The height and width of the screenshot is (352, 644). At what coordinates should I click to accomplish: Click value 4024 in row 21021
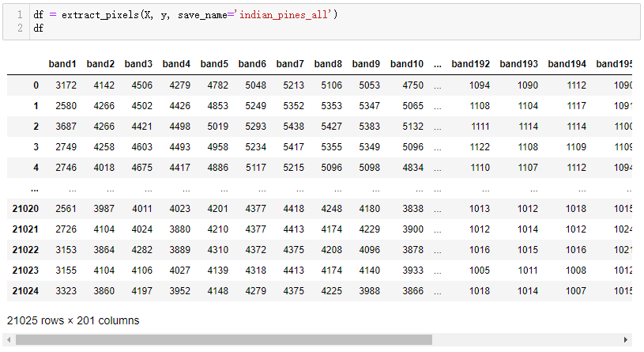point(142,229)
